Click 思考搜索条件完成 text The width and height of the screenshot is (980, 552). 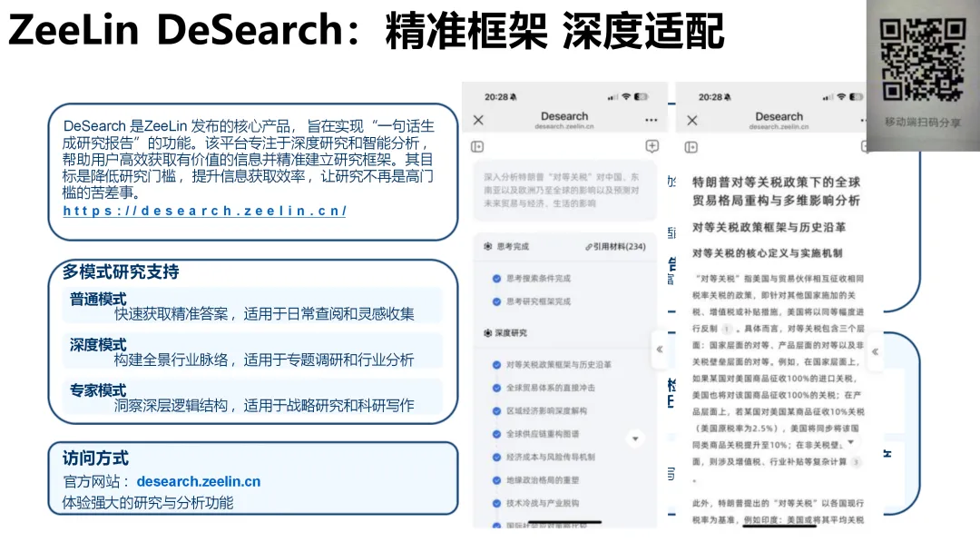[538, 279]
